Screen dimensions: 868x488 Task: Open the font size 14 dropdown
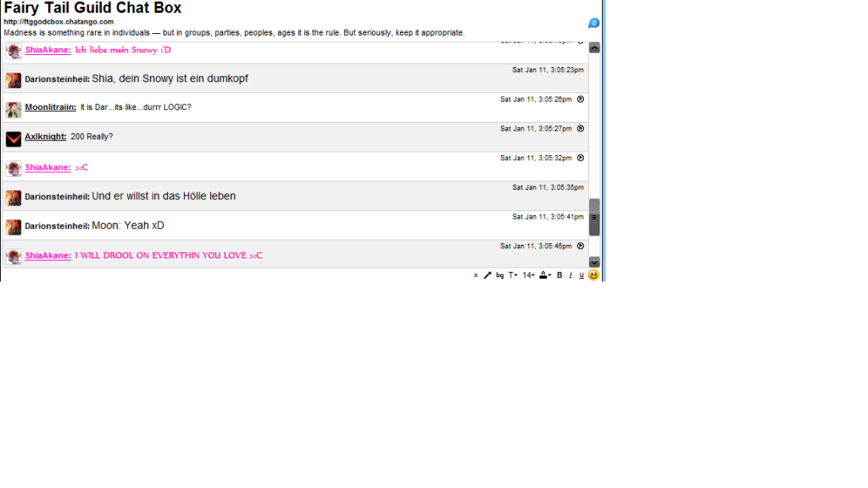528,275
